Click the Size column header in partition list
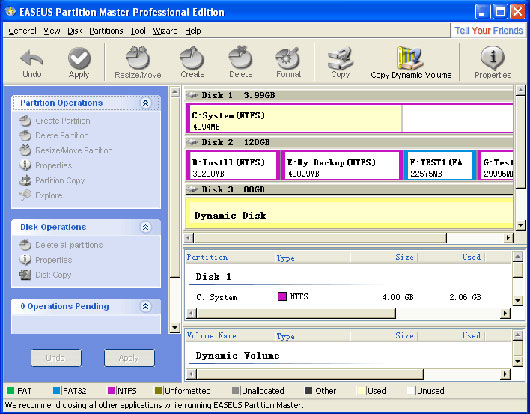The image size is (530, 414). pyautogui.click(x=384, y=258)
